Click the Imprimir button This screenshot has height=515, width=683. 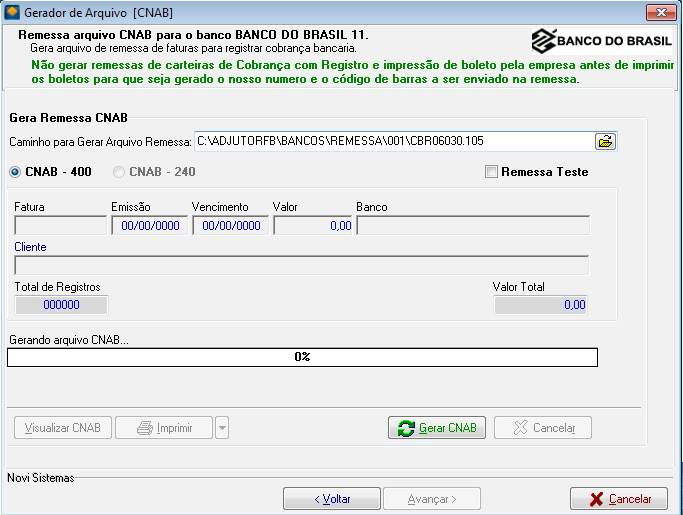[x=164, y=428]
